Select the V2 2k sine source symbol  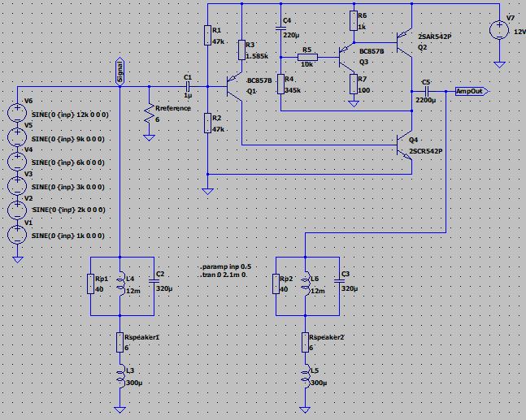[x=17, y=210]
